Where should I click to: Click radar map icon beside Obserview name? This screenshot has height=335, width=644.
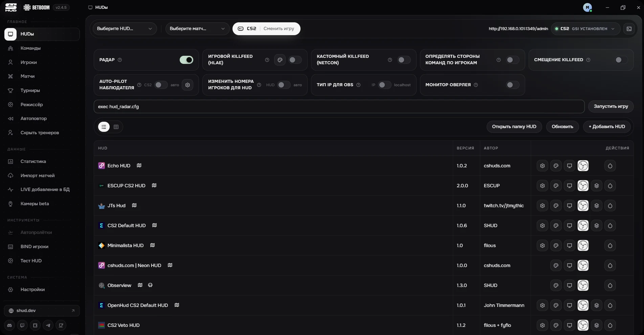[140, 285]
